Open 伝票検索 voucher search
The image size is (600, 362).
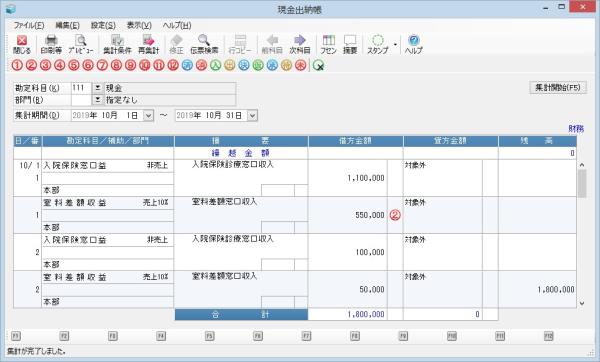[x=204, y=44]
